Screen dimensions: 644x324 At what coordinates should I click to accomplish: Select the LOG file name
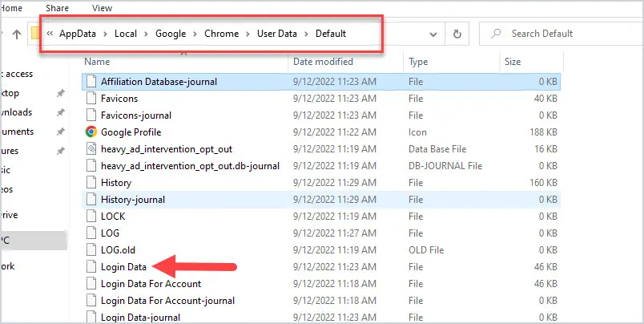pos(110,233)
